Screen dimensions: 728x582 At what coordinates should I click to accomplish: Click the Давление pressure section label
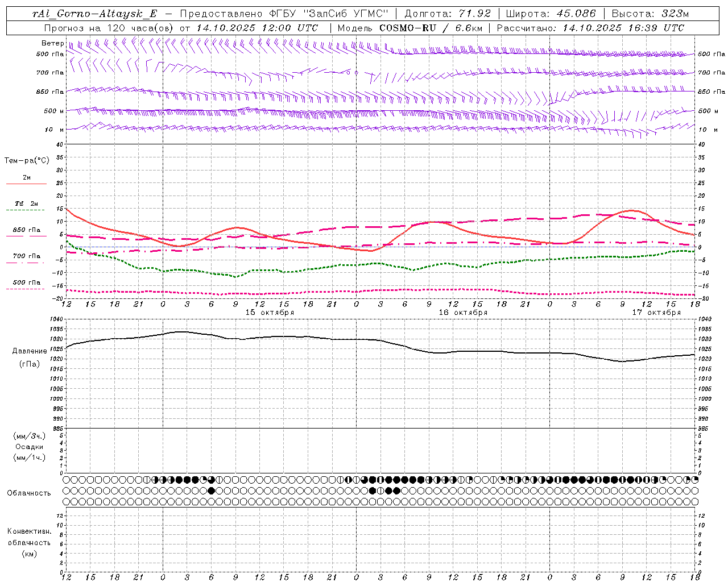click(x=30, y=351)
